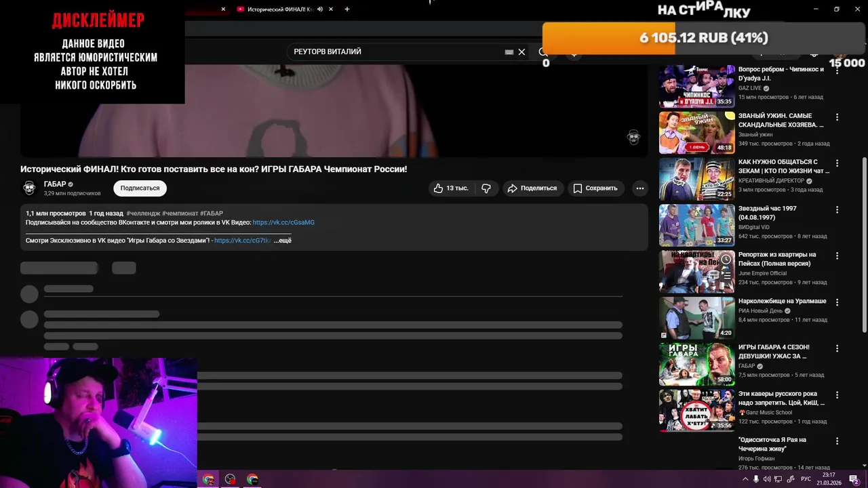The width and height of the screenshot is (868, 488).
Task: Open the Поделиться share dialog
Action: coord(532,188)
